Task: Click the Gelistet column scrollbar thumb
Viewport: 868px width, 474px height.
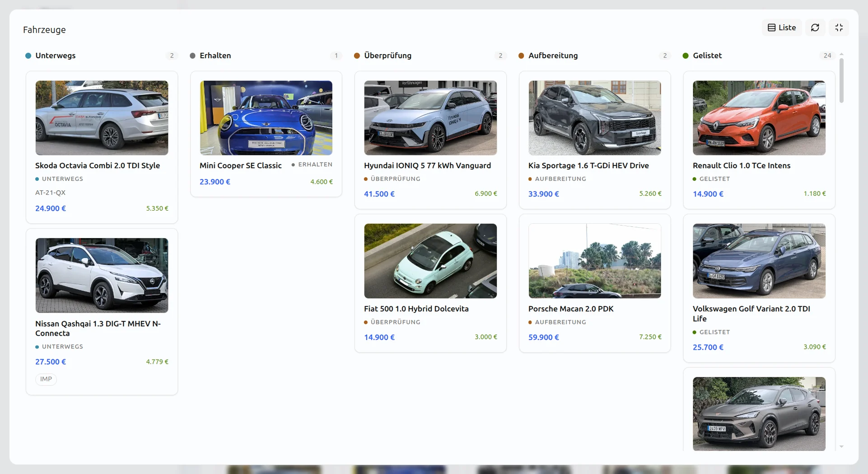Action: 841,80
